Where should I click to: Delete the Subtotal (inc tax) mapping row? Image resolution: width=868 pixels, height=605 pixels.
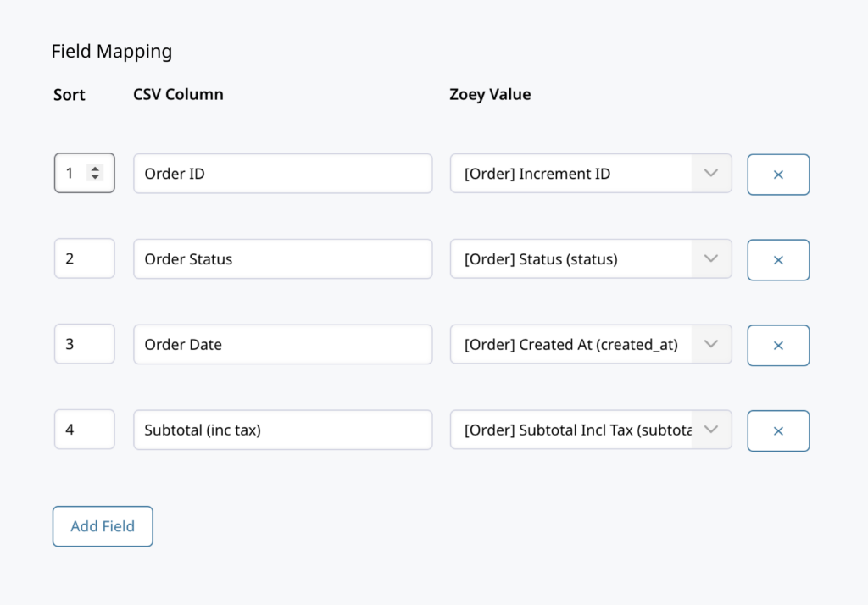(778, 430)
